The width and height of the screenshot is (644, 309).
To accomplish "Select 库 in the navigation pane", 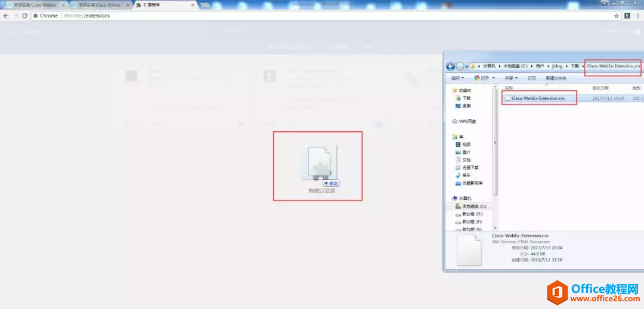I will (457, 137).
